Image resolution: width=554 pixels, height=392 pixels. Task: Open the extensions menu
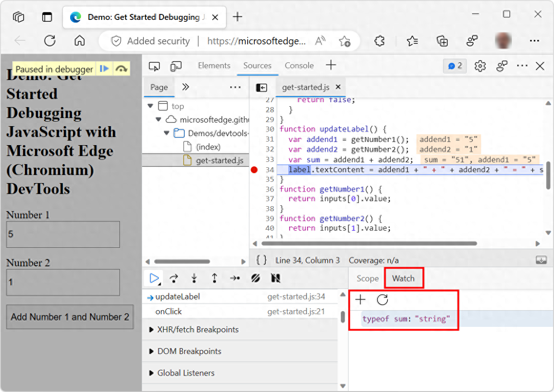point(380,41)
